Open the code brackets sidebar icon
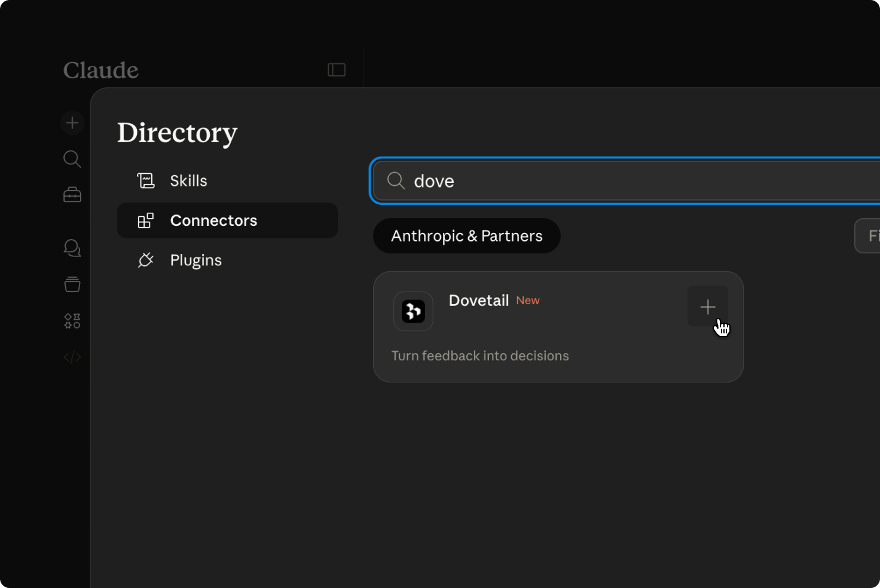This screenshot has width=880, height=588. point(72,357)
